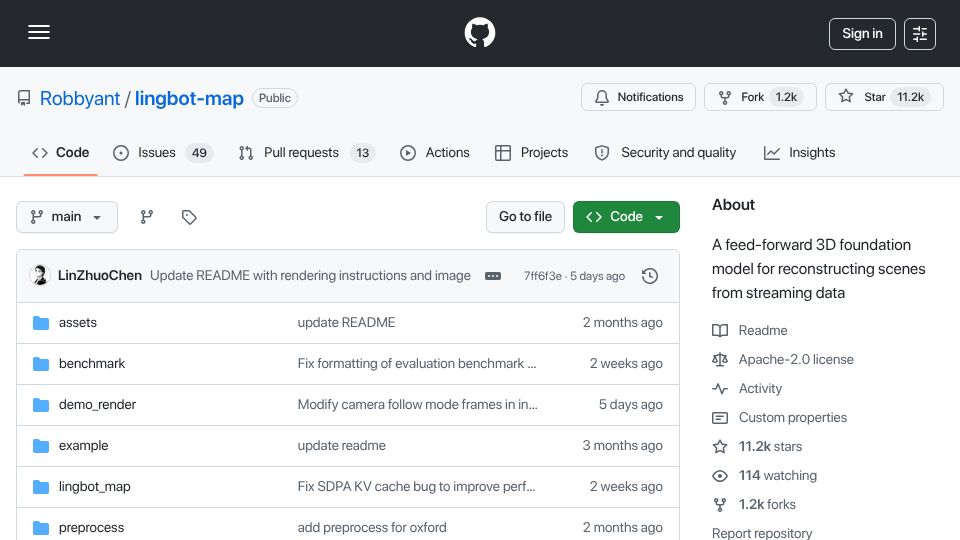Switch to the Code tab
Viewport: 960px width, 540px height.
coord(61,152)
